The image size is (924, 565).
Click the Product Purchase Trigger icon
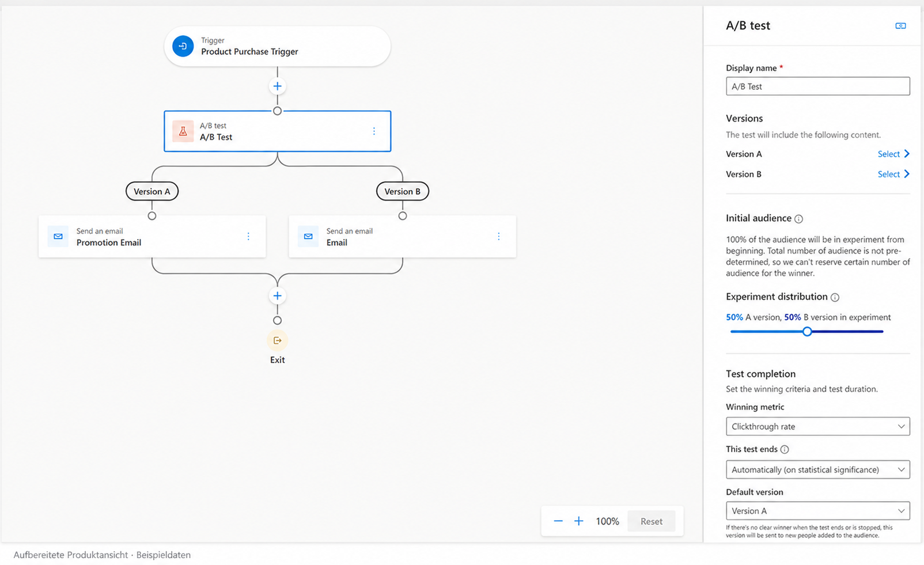(183, 46)
